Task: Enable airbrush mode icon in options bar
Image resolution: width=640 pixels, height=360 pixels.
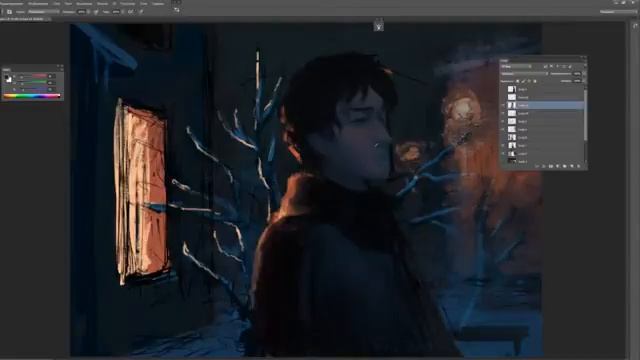Action: click(x=131, y=11)
